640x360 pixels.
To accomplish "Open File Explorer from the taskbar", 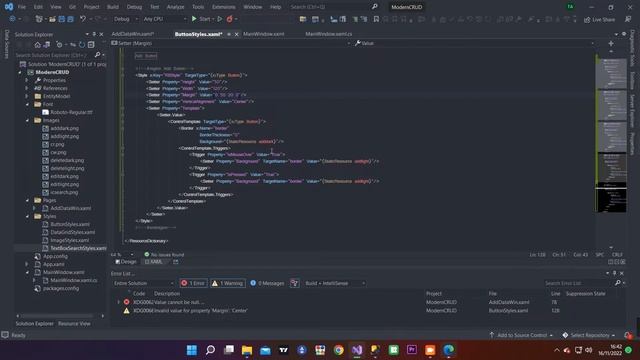I will [247, 350].
